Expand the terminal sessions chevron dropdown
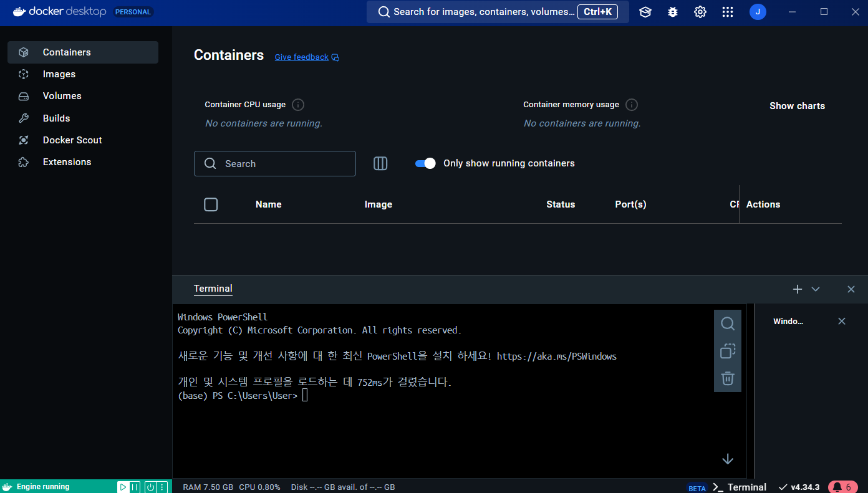The image size is (868, 493). coord(815,289)
